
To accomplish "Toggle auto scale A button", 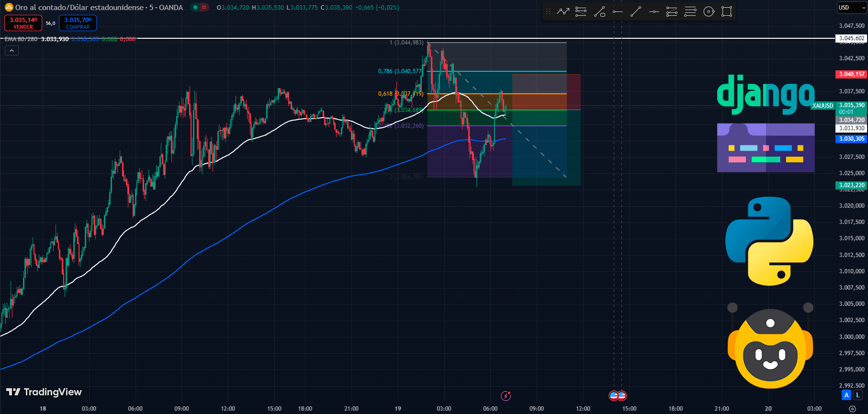I will pyautogui.click(x=846, y=395).
